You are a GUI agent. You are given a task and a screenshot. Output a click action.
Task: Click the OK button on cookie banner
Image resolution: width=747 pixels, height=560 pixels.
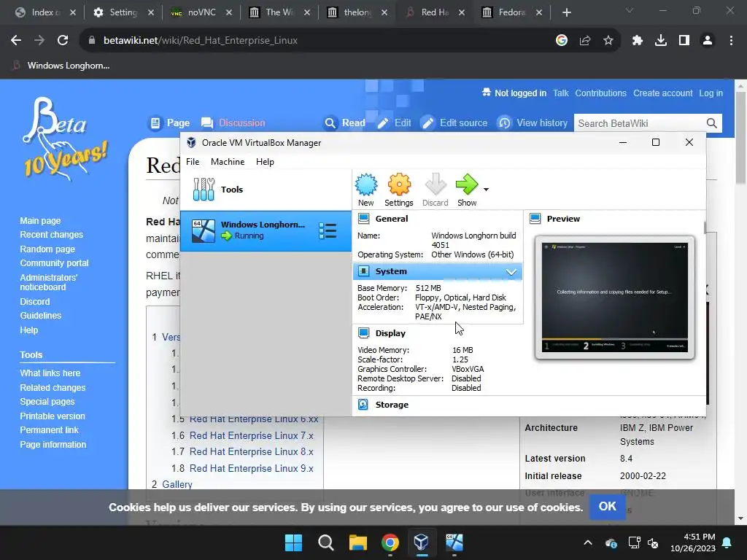[607, 507]
